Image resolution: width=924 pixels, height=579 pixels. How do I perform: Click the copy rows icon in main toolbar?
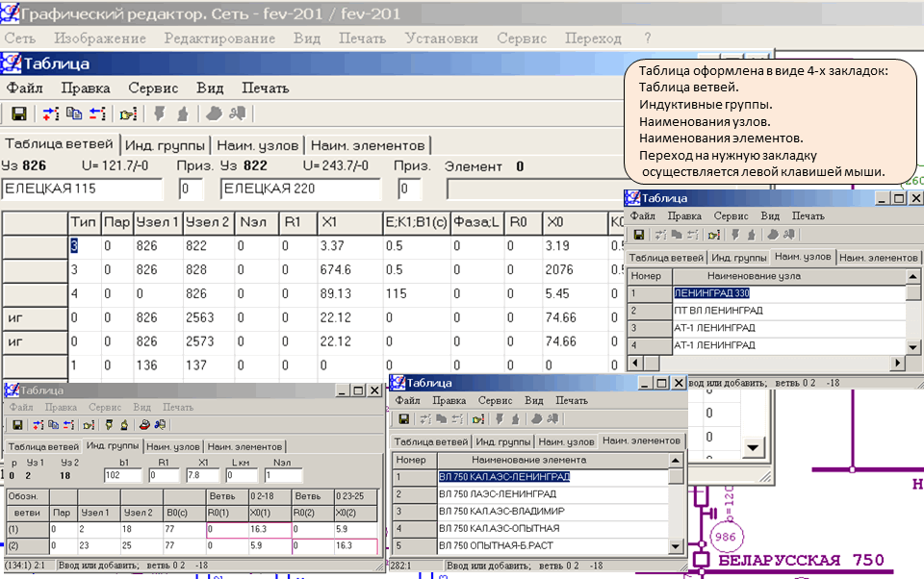point(74,113)
